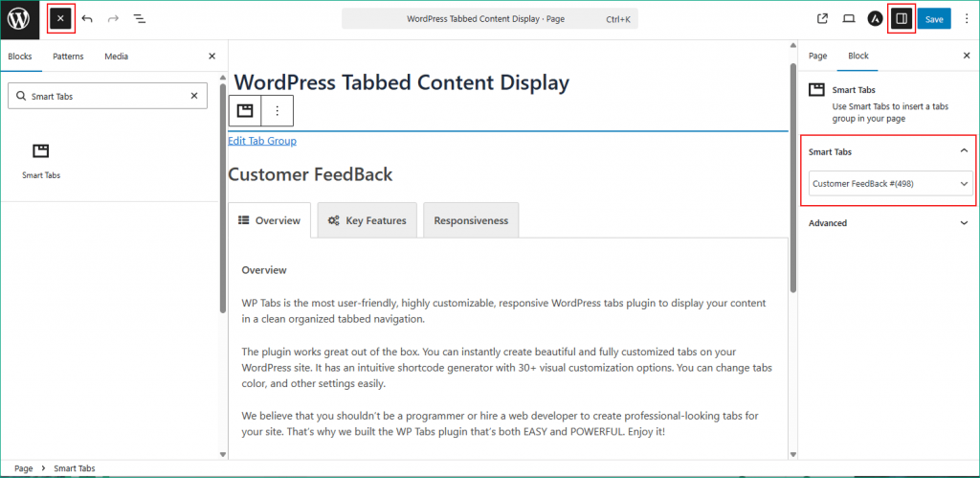This screenshot has height=478, width=980.
Task: Open the Document Overview list icon
Action: click(x=139, y=19)
